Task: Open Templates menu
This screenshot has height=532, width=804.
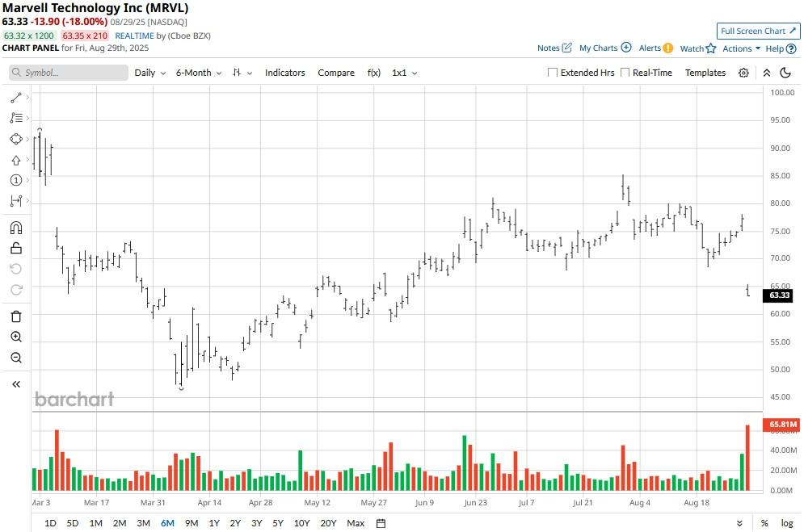Action: tap(705, 73)
